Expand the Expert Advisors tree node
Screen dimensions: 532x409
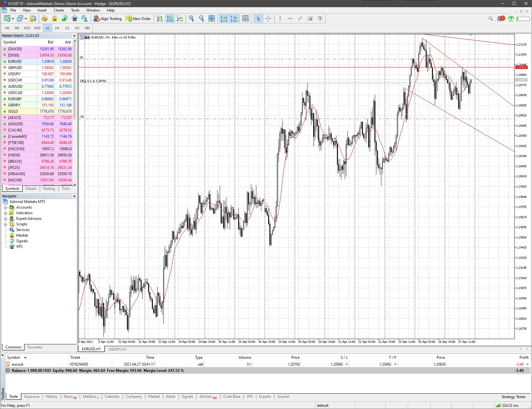pyautogui.click(x=5, y=219)
